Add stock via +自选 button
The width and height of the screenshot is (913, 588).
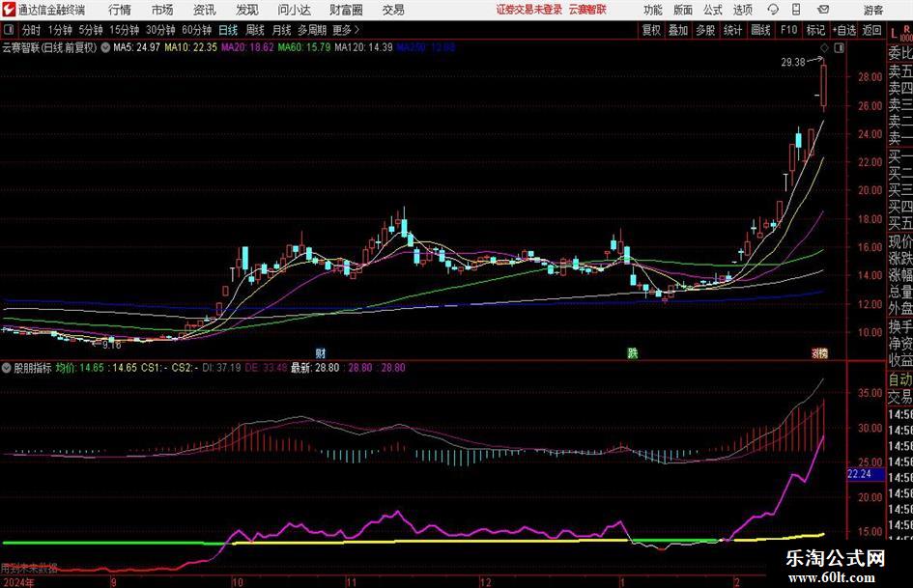[844, 30]
